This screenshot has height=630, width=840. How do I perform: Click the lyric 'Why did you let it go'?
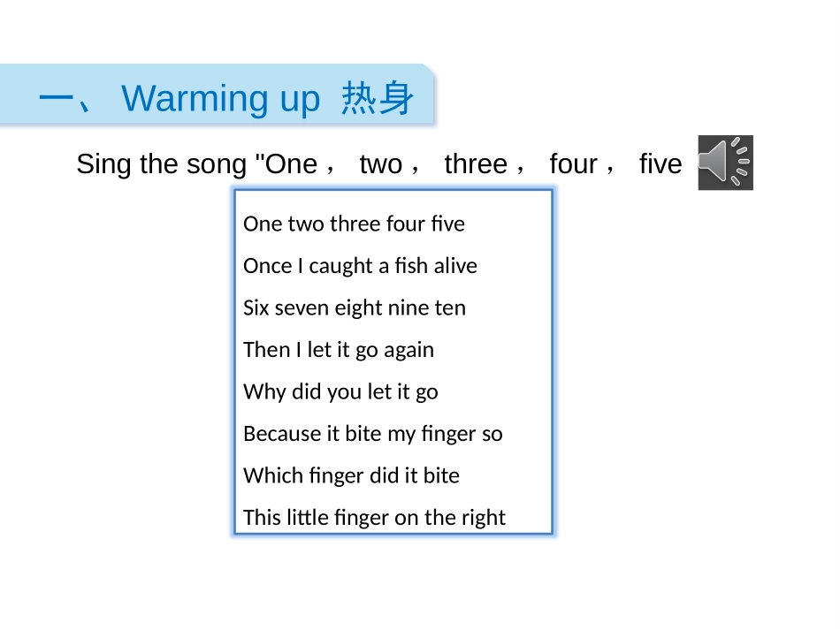[x=340, y=391]
